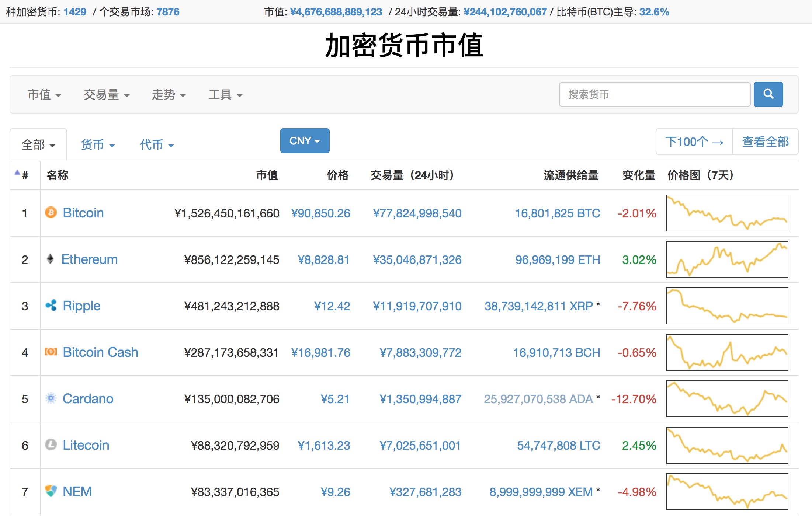
Task: Open the CNY currency dropdown
Action: pos(305,141)
